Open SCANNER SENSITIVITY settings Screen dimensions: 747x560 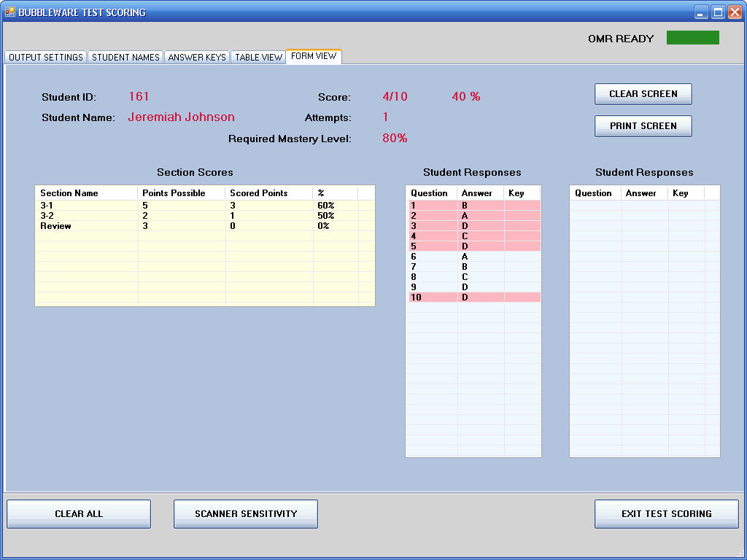pos(246,514)
